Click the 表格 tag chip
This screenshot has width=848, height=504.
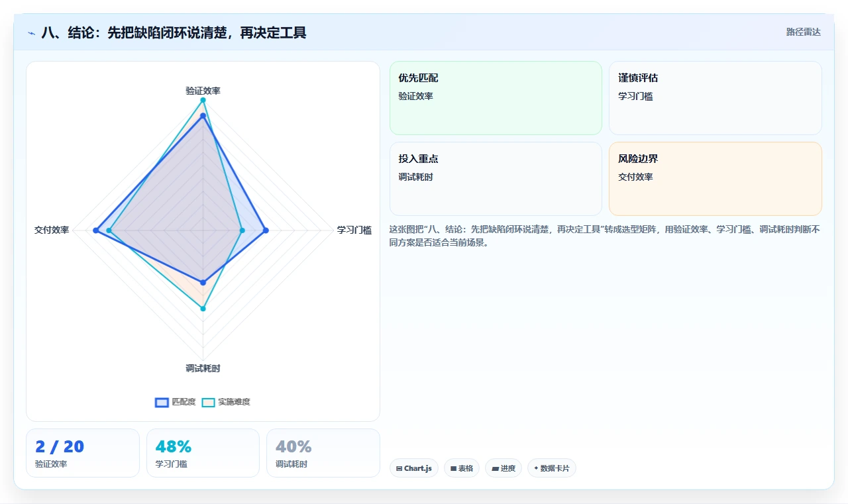click(x=462, y=468)
